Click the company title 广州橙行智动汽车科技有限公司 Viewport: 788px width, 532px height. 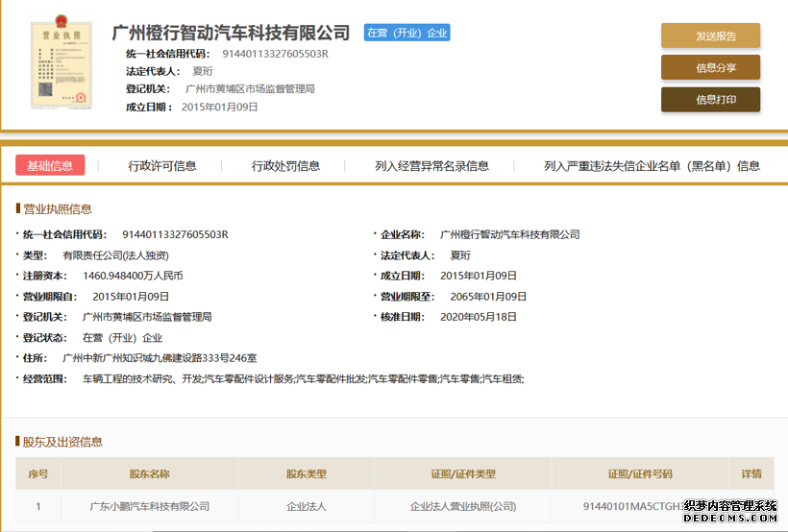click(x=231, y=33)
